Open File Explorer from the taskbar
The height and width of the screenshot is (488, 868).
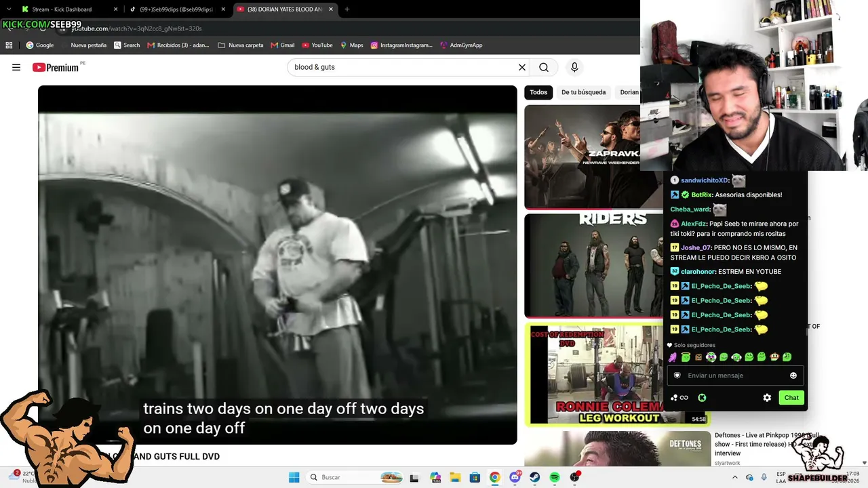point(456,477)
